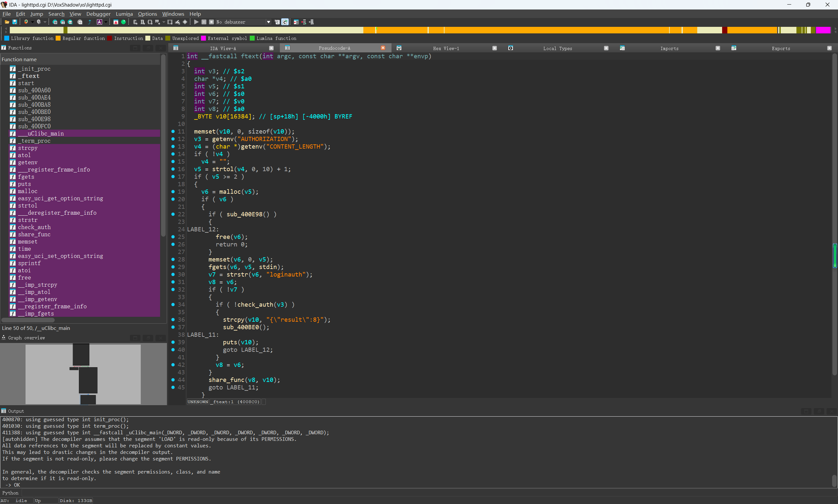
Task: Click the Local Types tab icon
Action: pyautogui.click(x=511, y=48)
